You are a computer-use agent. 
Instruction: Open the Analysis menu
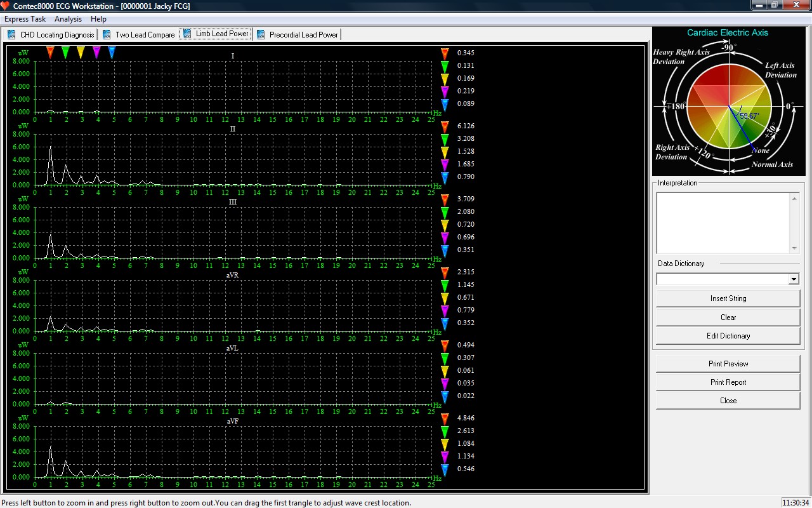click(68, 19)
